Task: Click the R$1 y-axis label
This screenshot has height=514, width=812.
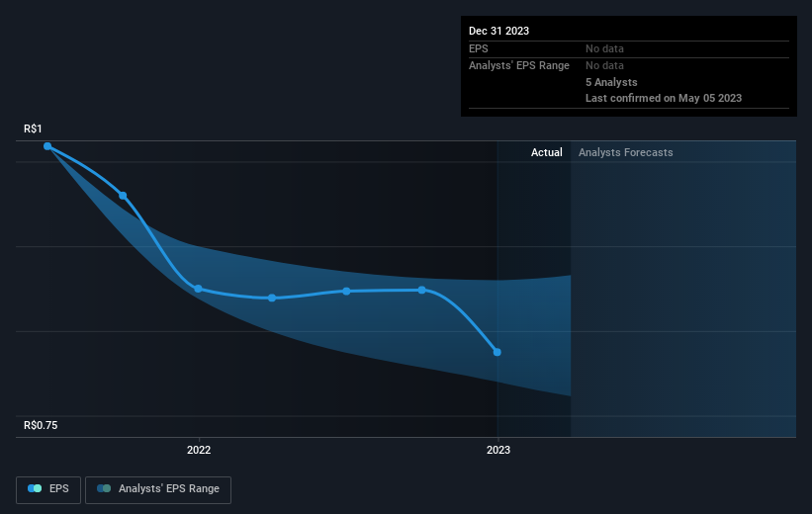Action: [x=33, y=128]
